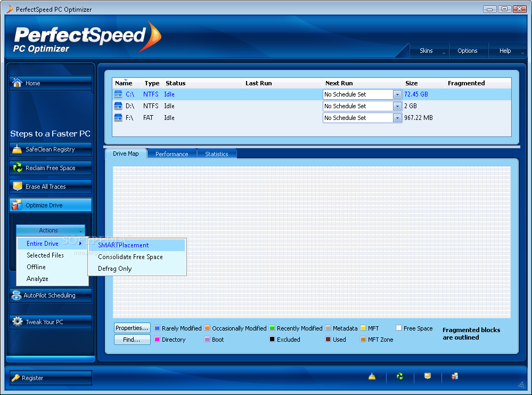This screenshot has height=395, width=532.
Task: Click the AutoPilot Scheduling icon
Action: click(x=16, y=295)
